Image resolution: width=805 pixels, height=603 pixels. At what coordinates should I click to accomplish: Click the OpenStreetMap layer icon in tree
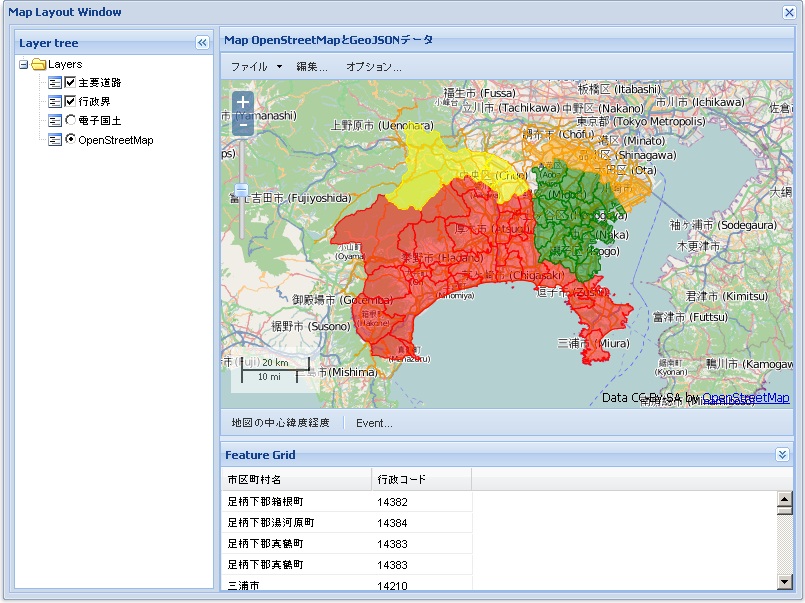[x=55, y=140]
